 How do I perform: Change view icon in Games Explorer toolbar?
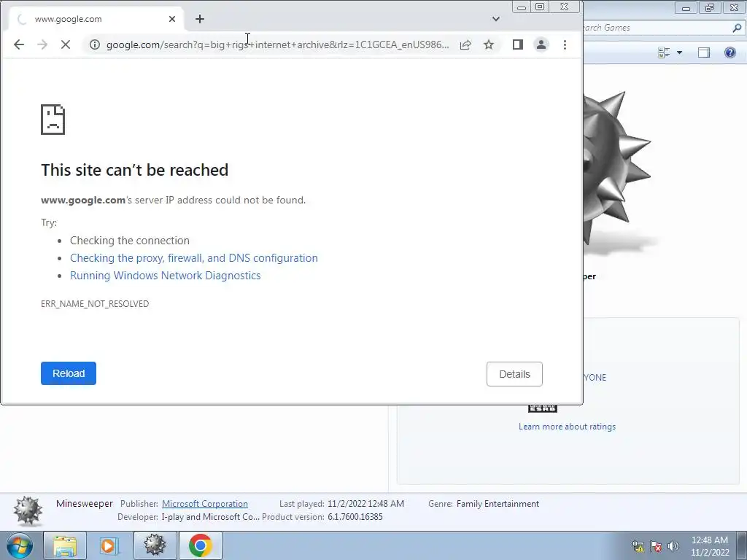(x=664, y=52)
